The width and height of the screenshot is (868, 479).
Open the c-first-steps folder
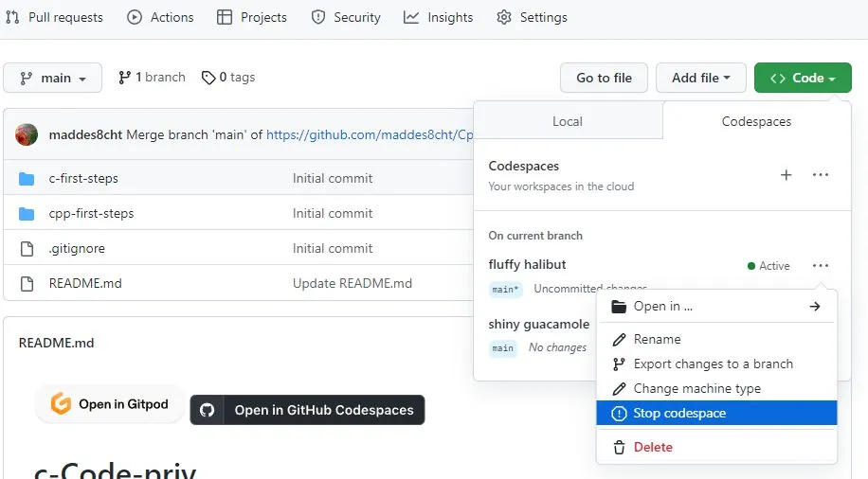point(83,178)
